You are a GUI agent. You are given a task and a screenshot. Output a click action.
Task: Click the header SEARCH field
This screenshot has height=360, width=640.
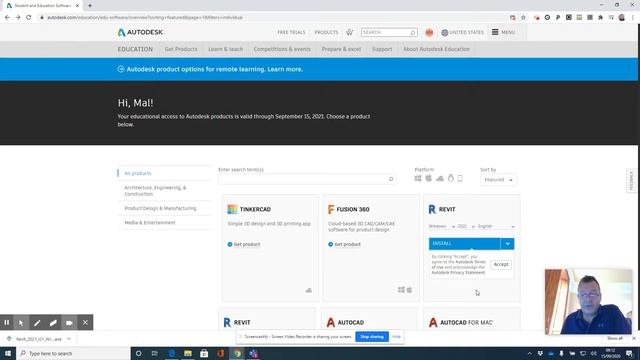click(x=389, y=32)
